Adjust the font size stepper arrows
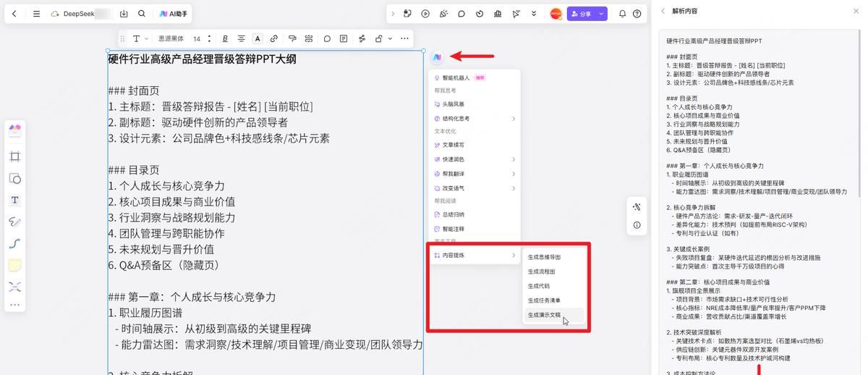Viewport: 868px width, 375px height. click(x=210, y=38)
